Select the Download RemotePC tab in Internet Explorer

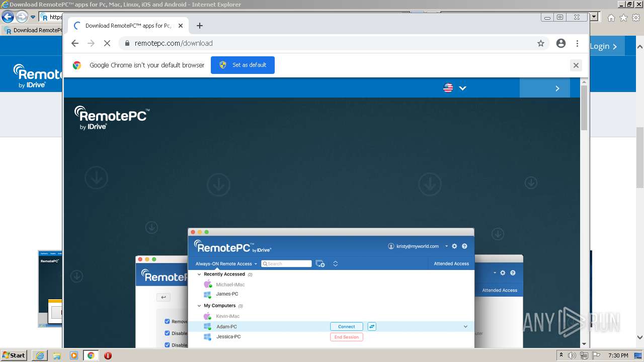pyautogui.click(x=33, y=30)
